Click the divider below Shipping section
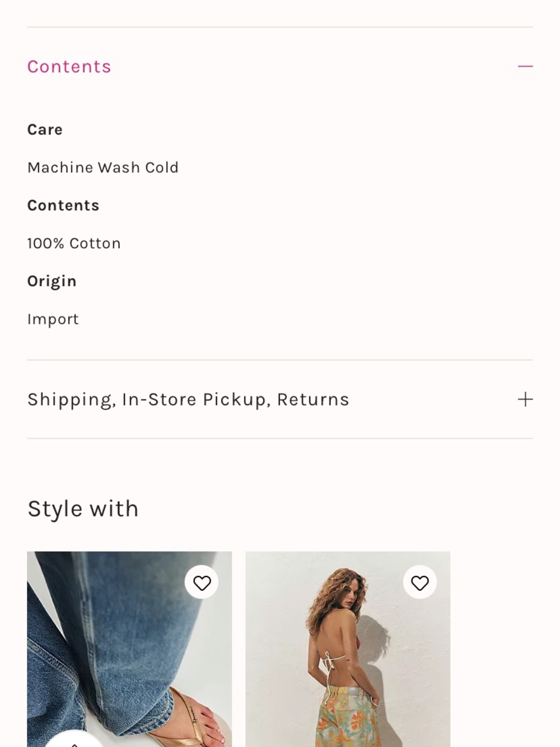Screen dimensions: 560x747 [x=280, y=438]
